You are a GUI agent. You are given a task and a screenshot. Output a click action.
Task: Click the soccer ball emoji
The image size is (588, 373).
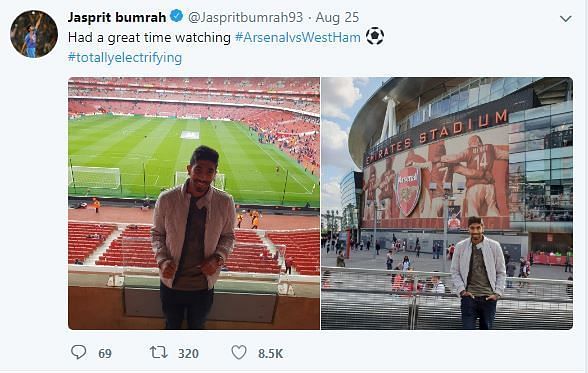coord(375,36)
